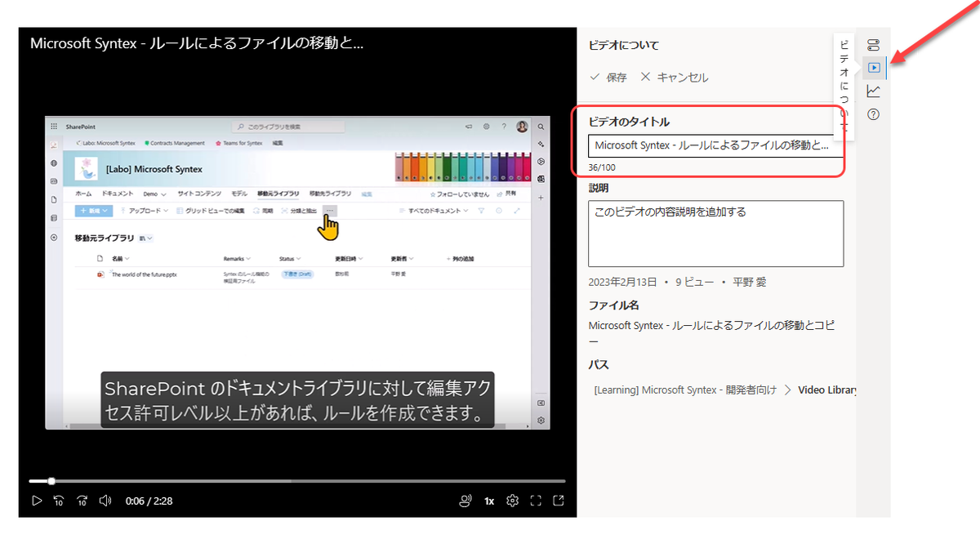Skip back 10 seconds in the video
This screenshot has width=980, height=548.
click(59, 501)
